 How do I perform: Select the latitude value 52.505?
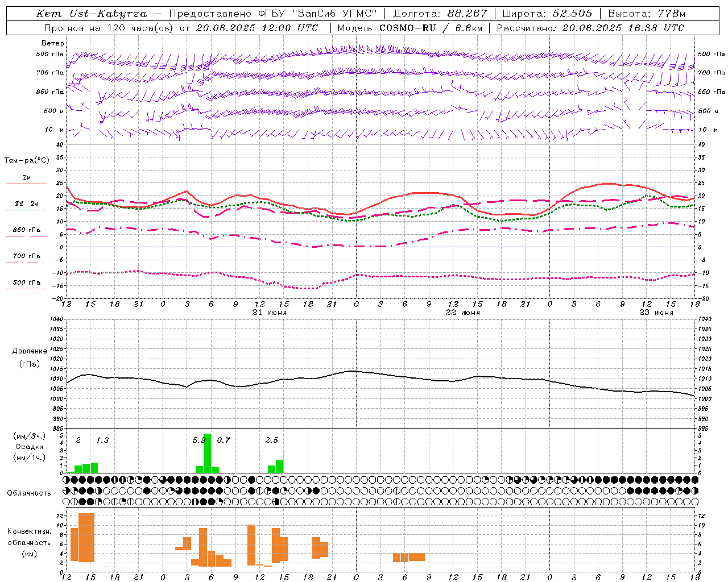coord(572,14)
